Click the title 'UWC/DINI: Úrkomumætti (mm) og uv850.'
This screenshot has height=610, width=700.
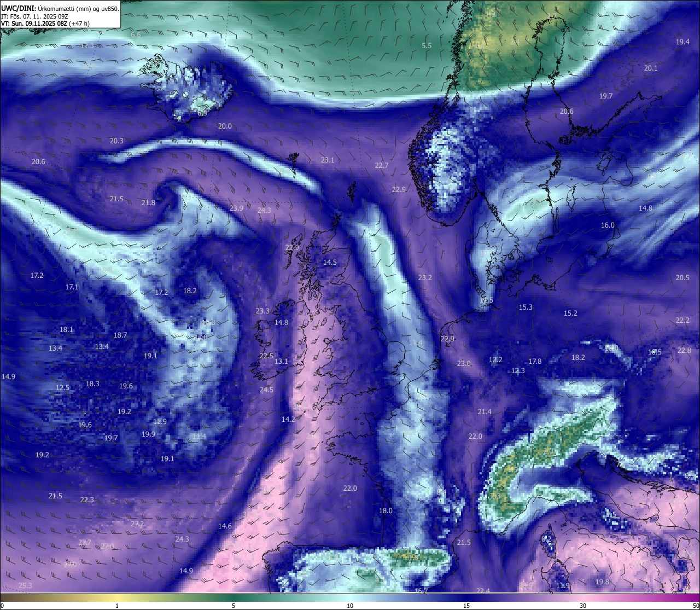tap(60, 8)
